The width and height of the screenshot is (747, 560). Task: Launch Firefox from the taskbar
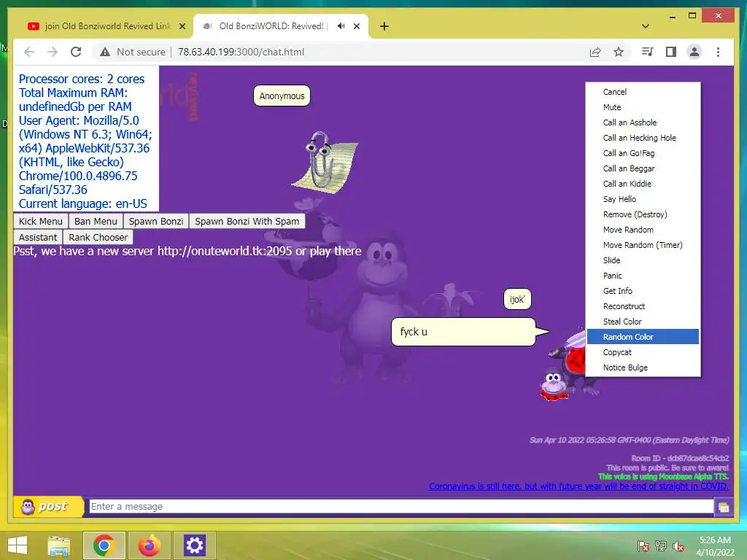[x=149, y=545]
